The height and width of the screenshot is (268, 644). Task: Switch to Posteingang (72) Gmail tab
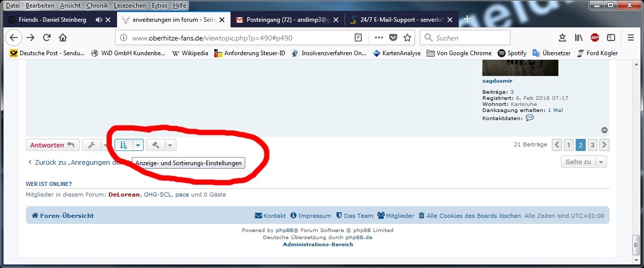coord(287,20)
